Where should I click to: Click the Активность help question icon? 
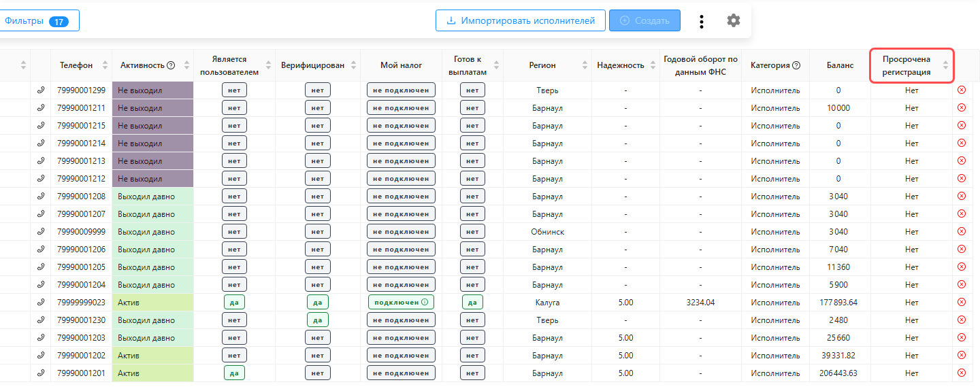coord(171,65)
